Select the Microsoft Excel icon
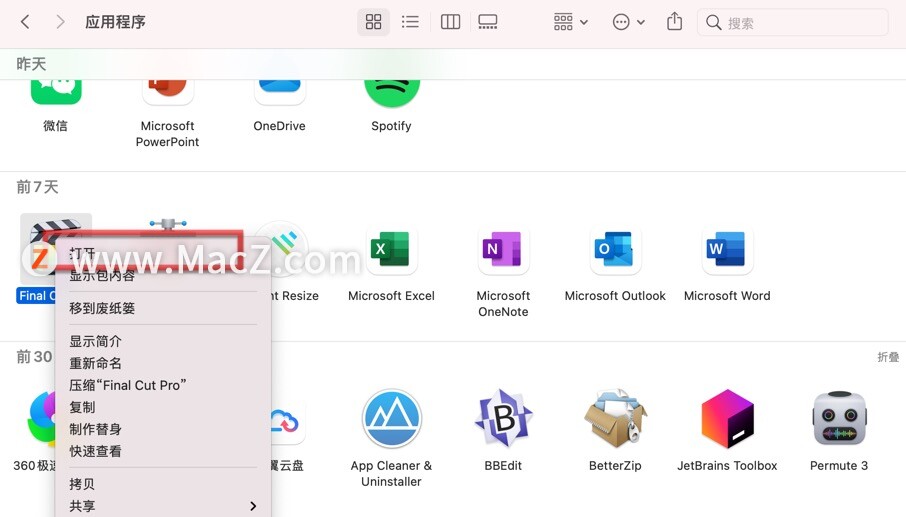 (391, 250)
